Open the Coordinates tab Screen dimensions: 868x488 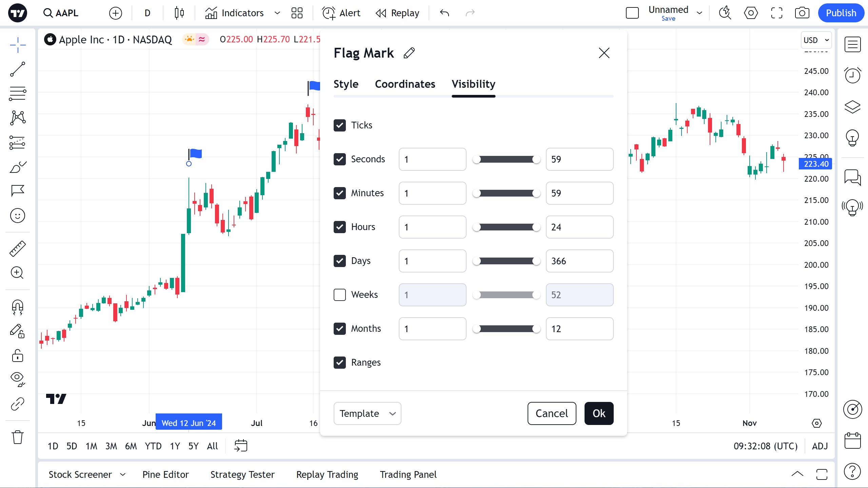click(405, 84)
